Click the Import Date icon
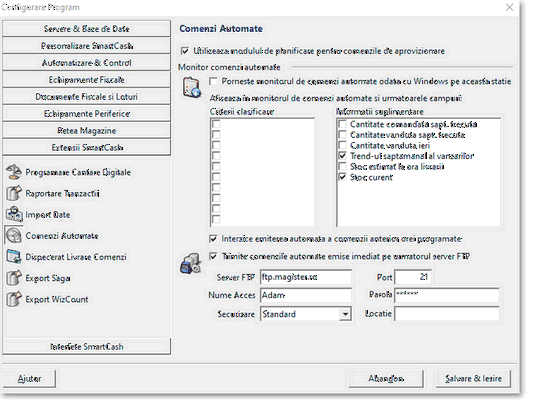 [14, 215]
